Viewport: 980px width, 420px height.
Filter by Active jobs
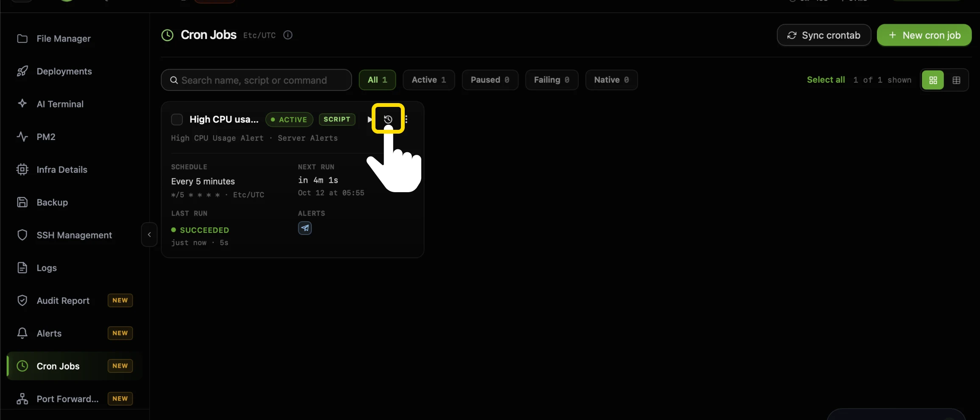tap(429, 80)
